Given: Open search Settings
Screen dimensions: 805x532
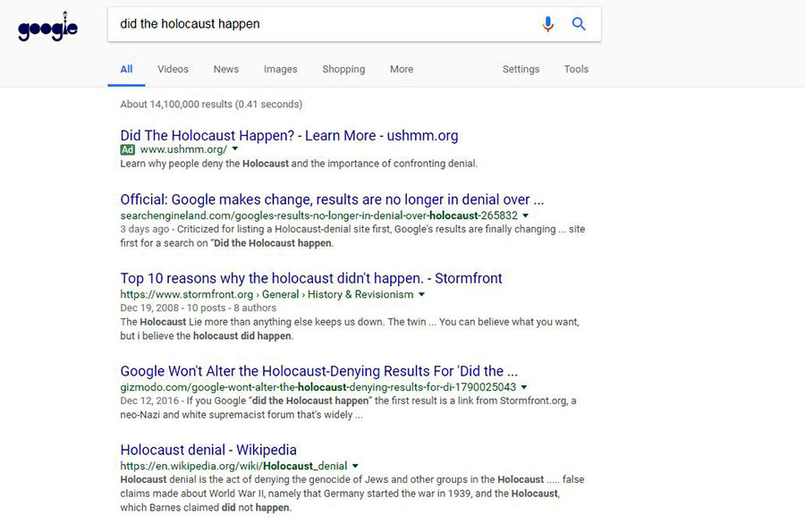Looking at the screenshot, I should (521, 69).
